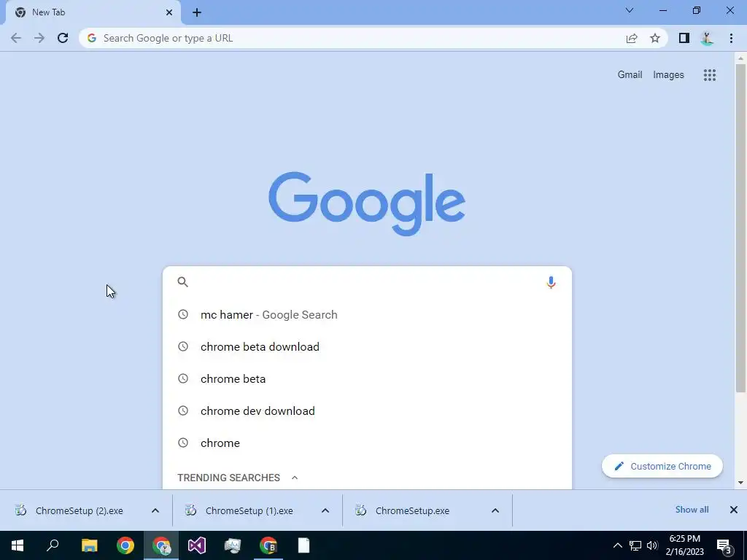This screenshot has width=747, height=560.
Task: Open the Windows Start menu
Action: pyautogui.click(x=18, y=545)
